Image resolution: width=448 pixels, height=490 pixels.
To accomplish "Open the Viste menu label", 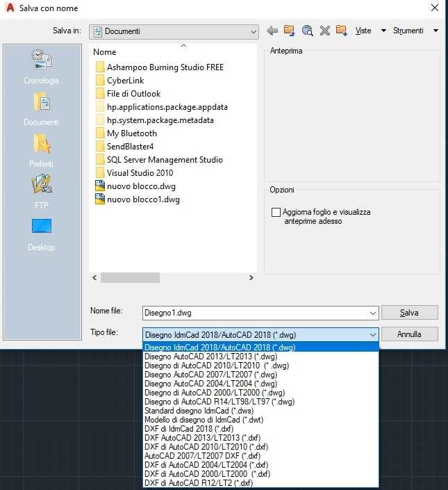I will click(363, 31).
